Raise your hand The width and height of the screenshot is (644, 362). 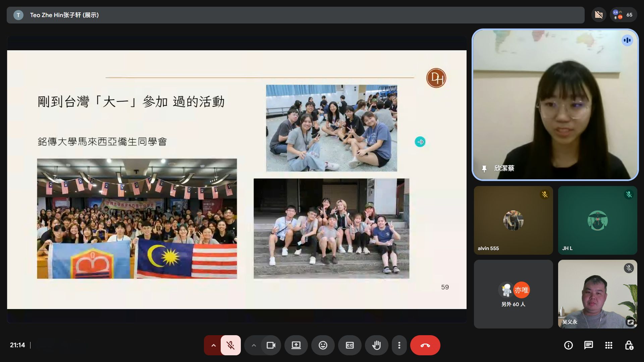coord(376,345)
